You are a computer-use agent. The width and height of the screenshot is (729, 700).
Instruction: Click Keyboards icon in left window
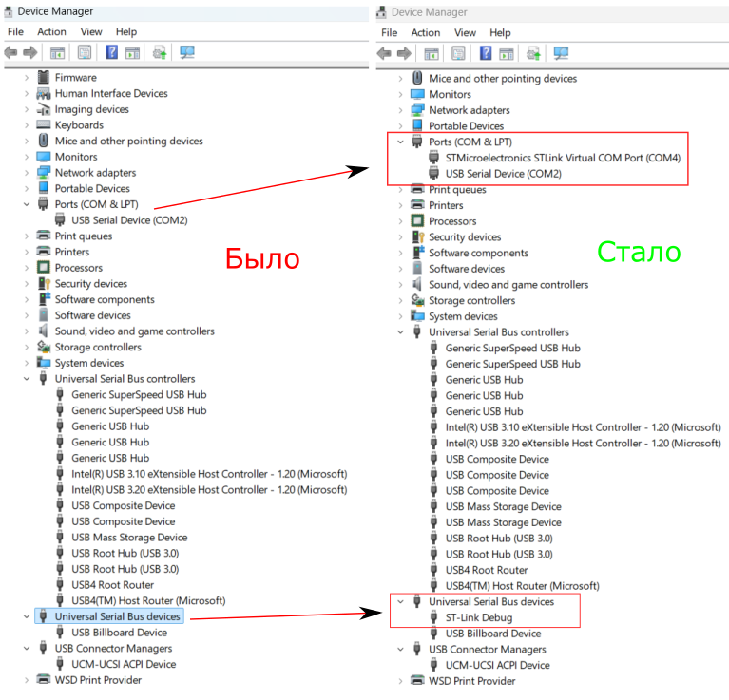tap(43, 124)
